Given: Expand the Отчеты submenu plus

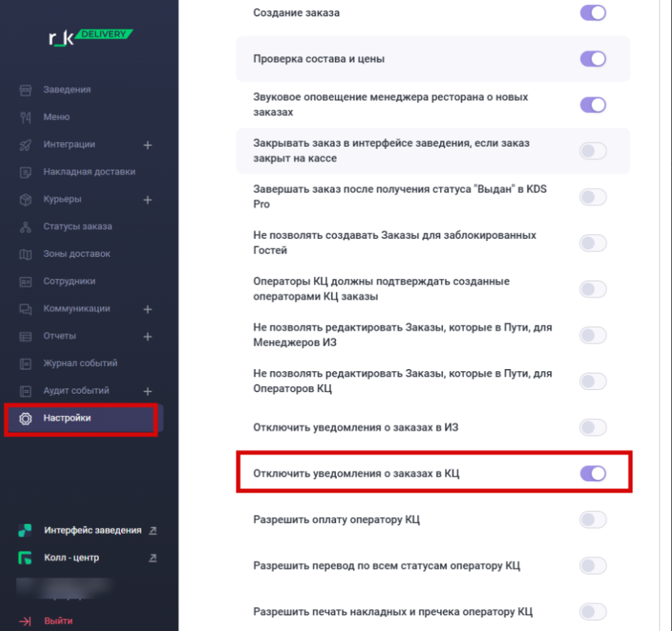Looking at the screenshot, I should coord(147,337).
